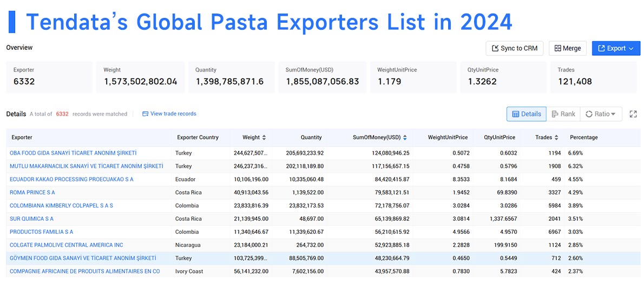Click the Exporter Country column header
Screen dimensions: 644x281
click(198, 138)
